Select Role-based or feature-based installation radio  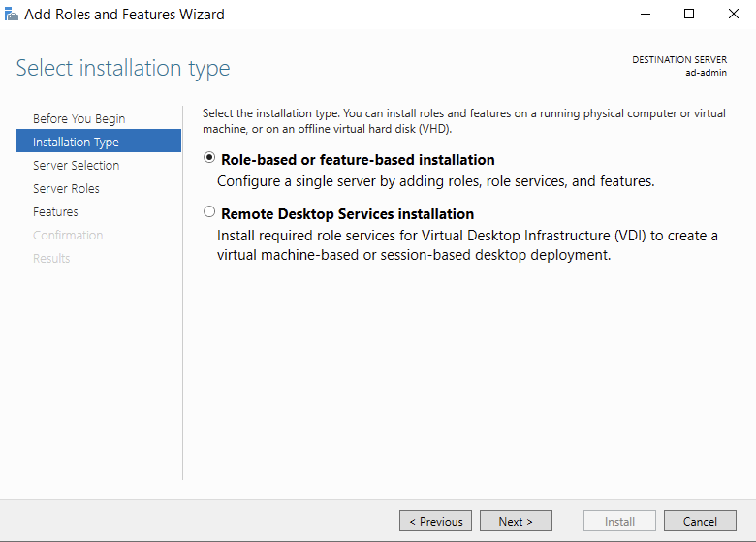click(x=209, y=158)
